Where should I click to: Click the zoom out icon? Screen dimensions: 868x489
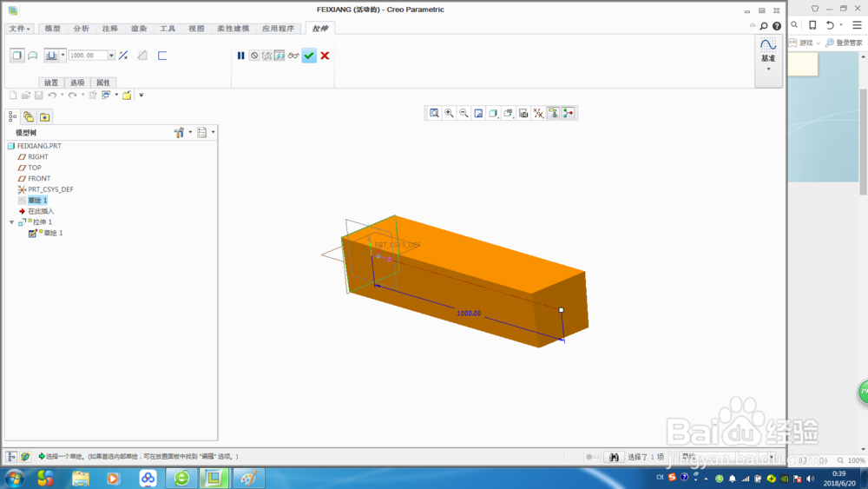pos(464,113)
